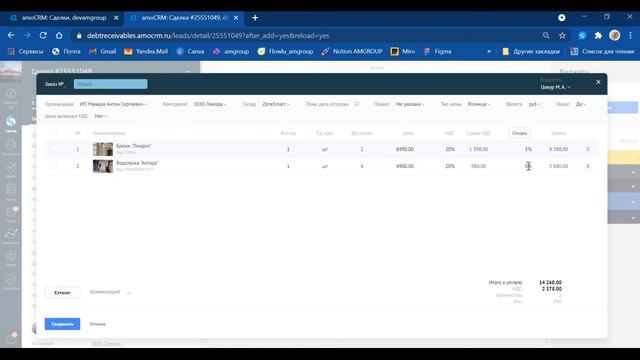
Task: Tick the checkbox for Брюки "Лондон"
Action: coord(53,149)
